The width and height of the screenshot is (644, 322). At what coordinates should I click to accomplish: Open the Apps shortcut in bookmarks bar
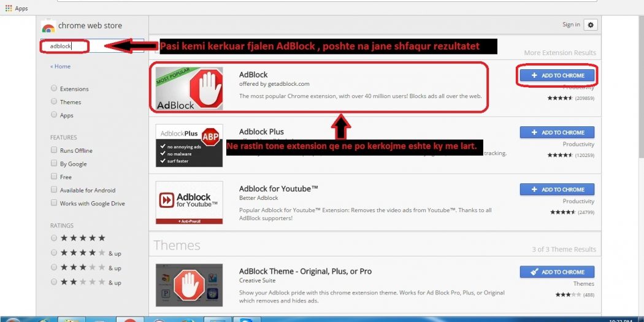(x=17, y=8)
